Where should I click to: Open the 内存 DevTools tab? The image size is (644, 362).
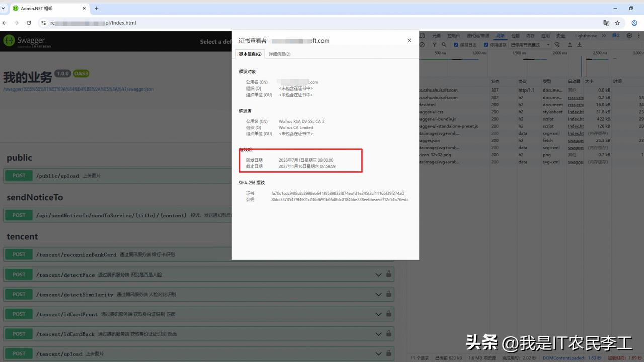pos(530,36)
